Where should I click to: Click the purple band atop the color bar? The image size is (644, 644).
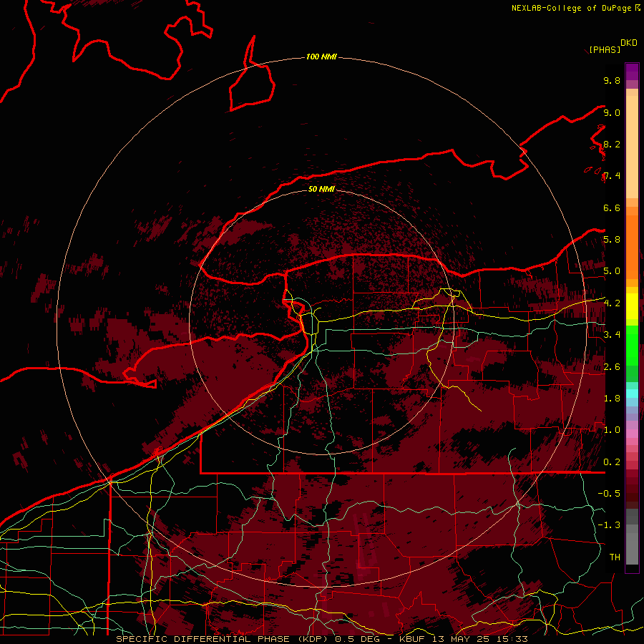click(x=632, y=72)
